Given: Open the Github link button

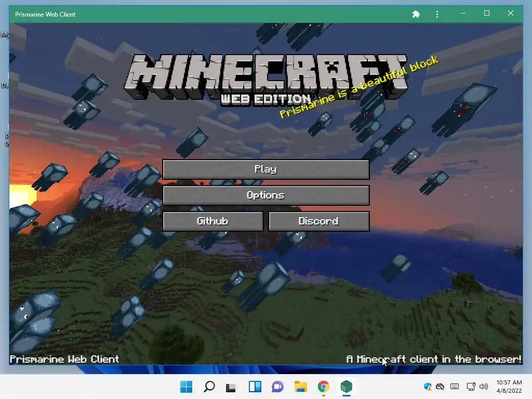Looking at the screenshot, I should [x=212, y=221].
